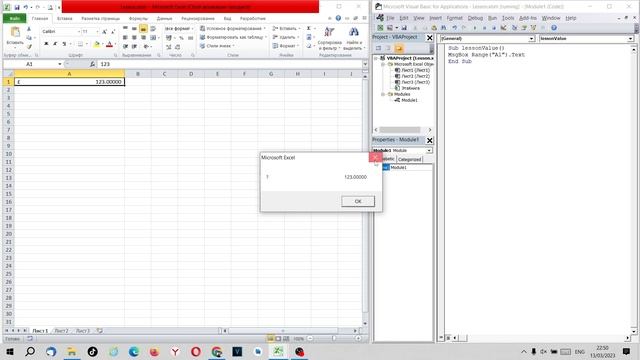Viewport: 640px width, 360px height.
Task: Open the Cell Styles (Стили ячеек) dropdown
Action: (x=217, y=46)
